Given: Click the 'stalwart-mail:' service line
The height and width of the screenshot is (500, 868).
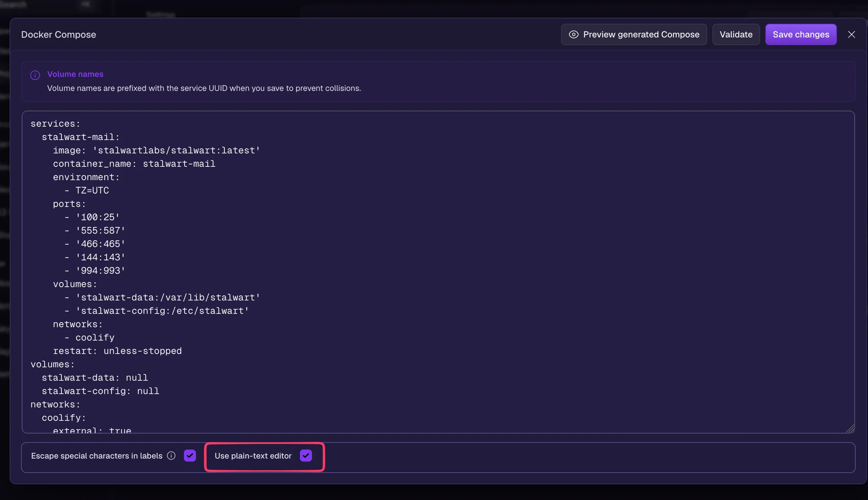Looking at the screenshot, I should pos(81,137).
